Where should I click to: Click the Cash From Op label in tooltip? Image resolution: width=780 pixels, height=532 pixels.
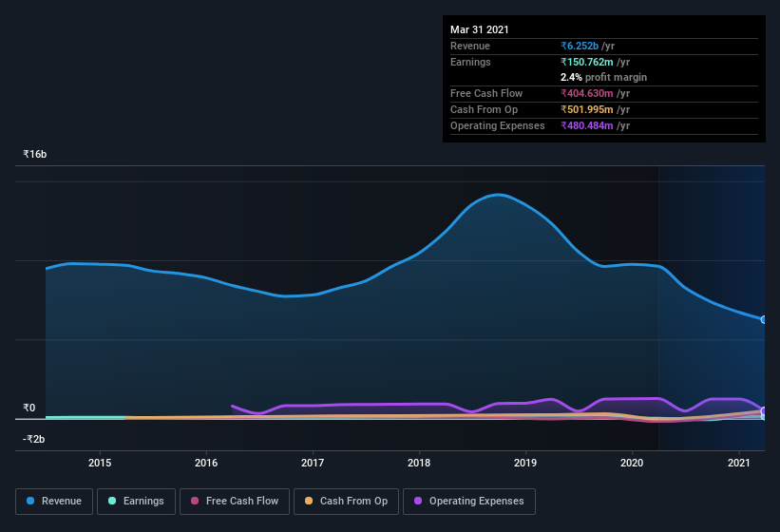[x=484, y=109]
